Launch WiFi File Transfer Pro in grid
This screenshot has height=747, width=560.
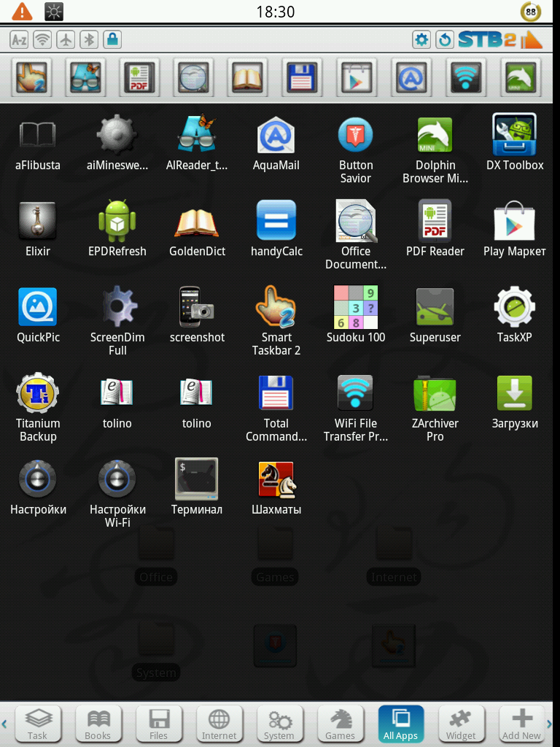point(356,409)
